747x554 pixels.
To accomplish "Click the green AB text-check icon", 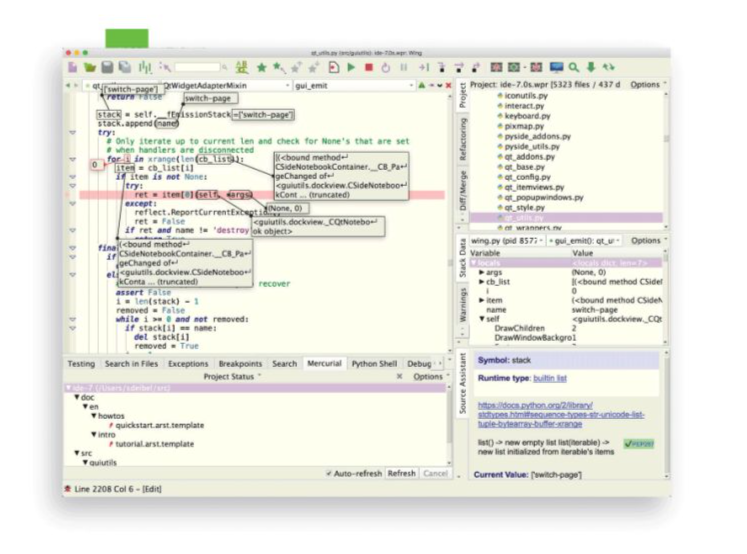I will click(242, 68).
